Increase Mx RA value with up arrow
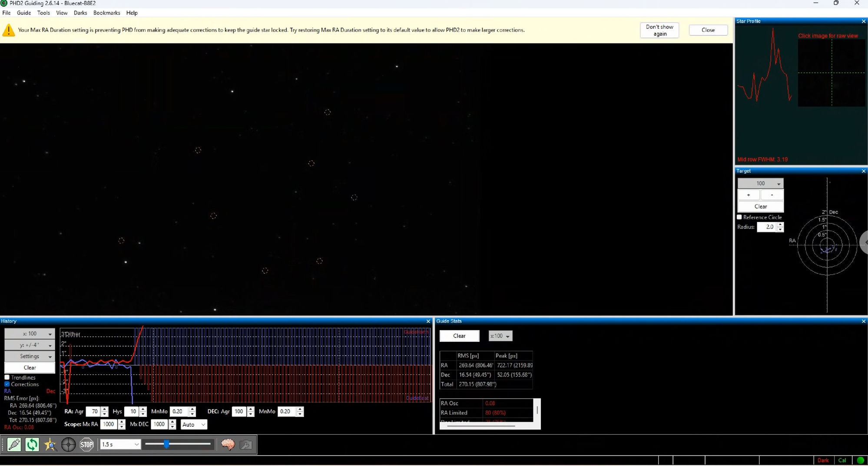868x466 pixels. click(122, 422)
